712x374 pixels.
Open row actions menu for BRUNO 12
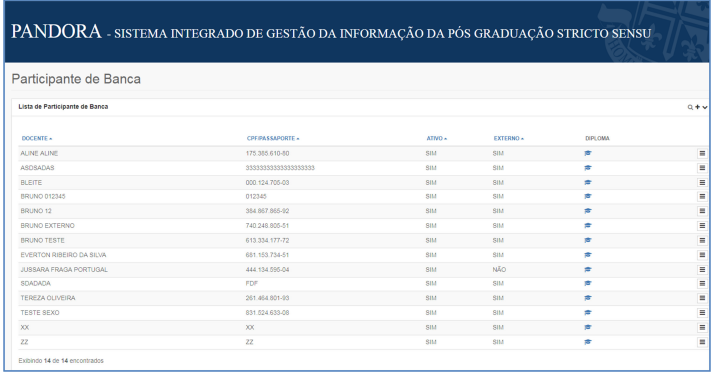click(x=702, y=212)
